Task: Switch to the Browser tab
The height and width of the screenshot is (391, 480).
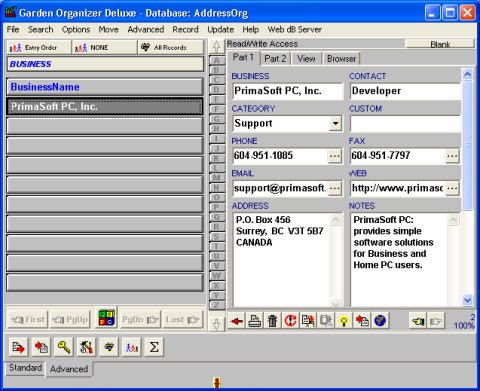Action: coord(341,59)
